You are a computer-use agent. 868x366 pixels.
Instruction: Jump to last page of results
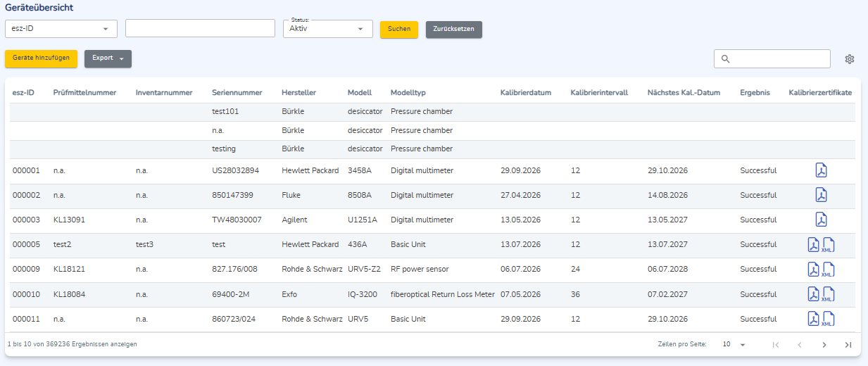(848, 345)
